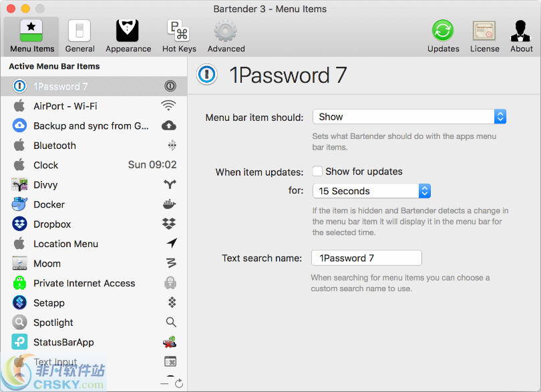
Task: Go to the Hot Keys tab
Action: click(x=179, y=37)
